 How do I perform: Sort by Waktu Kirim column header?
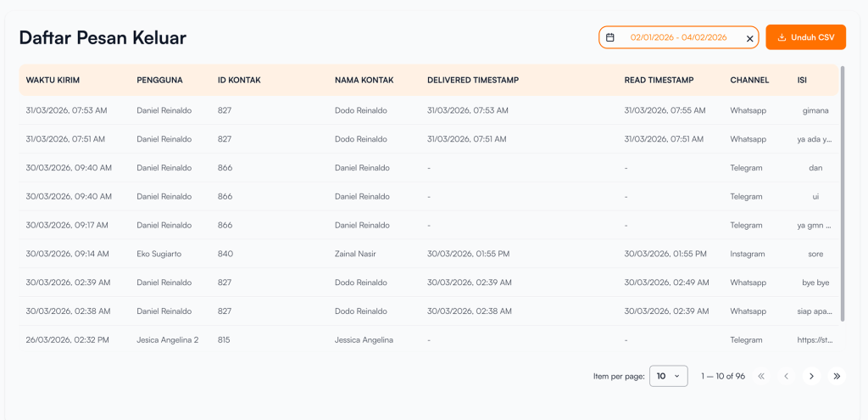(53, 80)
